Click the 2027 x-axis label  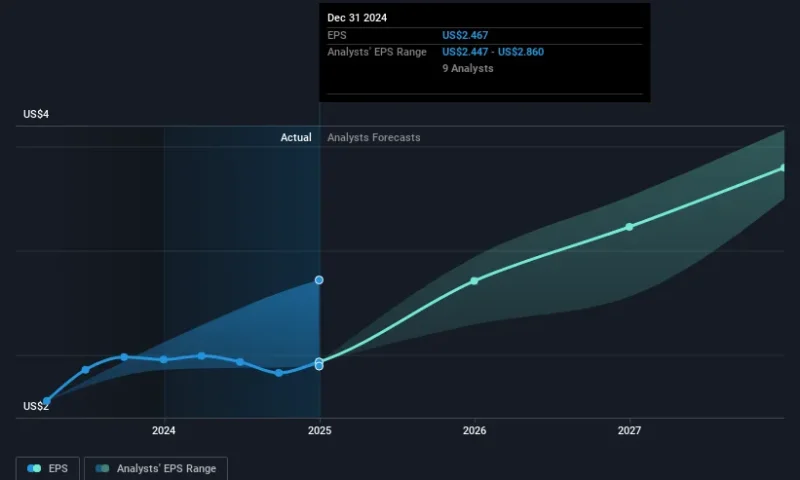tap(629, 431)
